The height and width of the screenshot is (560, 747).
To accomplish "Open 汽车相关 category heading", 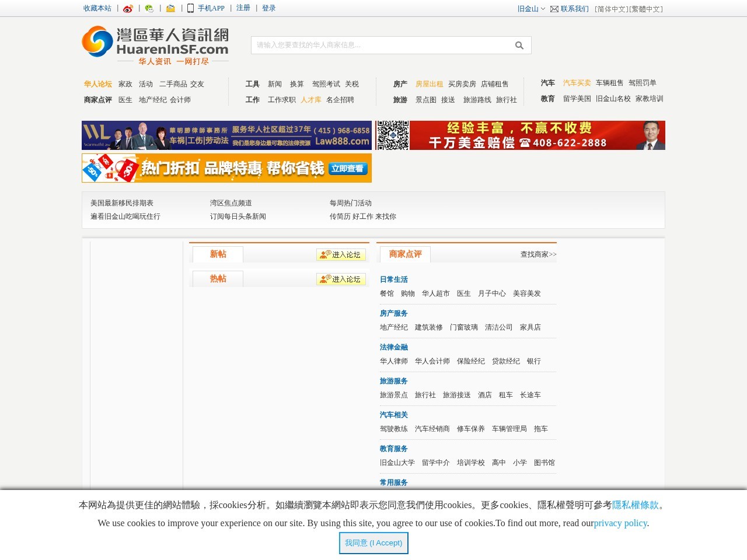I will tap(394, 415).
